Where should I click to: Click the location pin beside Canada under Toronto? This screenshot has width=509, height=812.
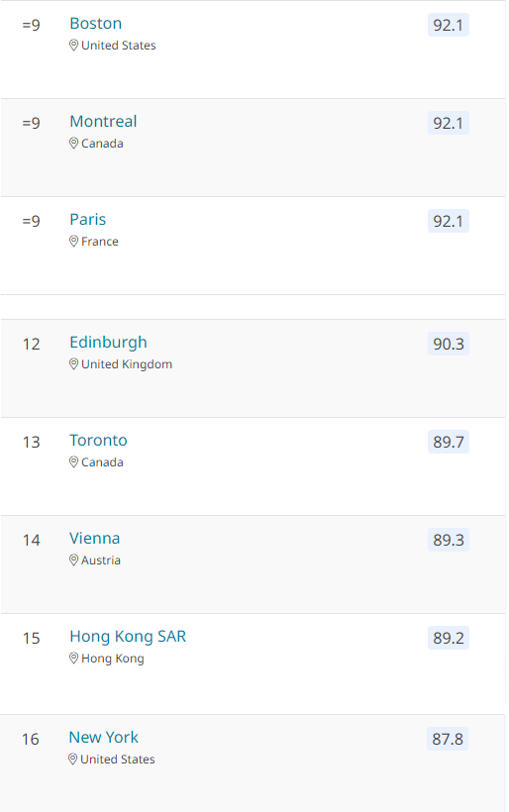pyautogui.click(x=73, y=461)
